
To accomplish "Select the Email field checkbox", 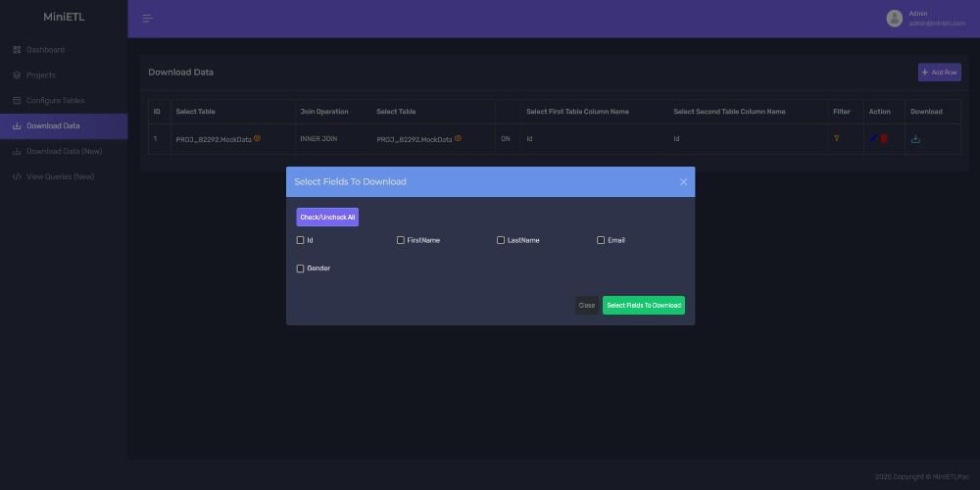I will tap(601, 240).
